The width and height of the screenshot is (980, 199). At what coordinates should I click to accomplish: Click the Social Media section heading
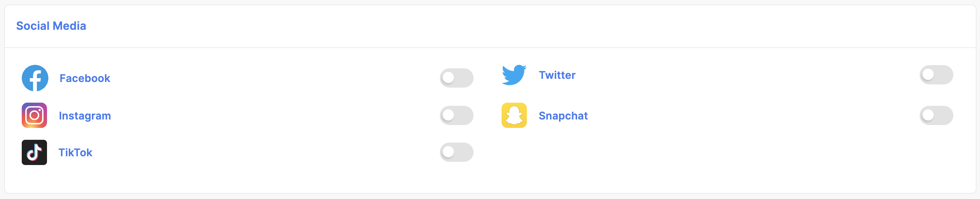[51, 26]
